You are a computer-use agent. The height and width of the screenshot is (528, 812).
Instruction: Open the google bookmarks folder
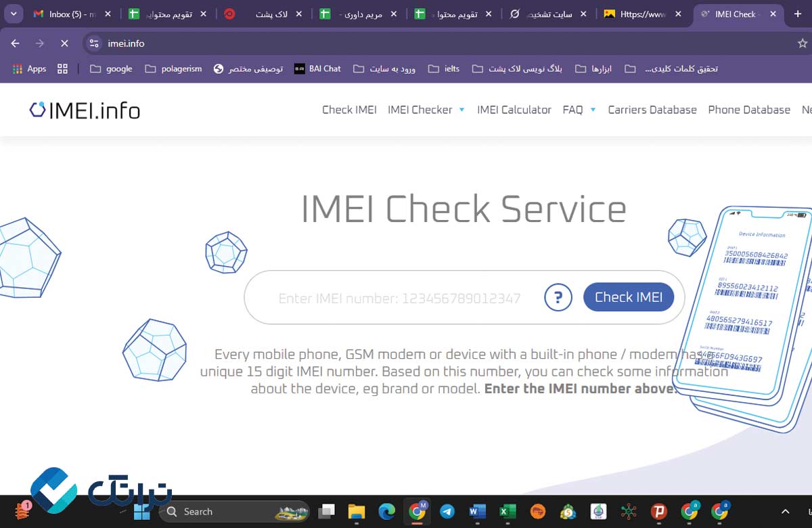(x=111, y=68)
